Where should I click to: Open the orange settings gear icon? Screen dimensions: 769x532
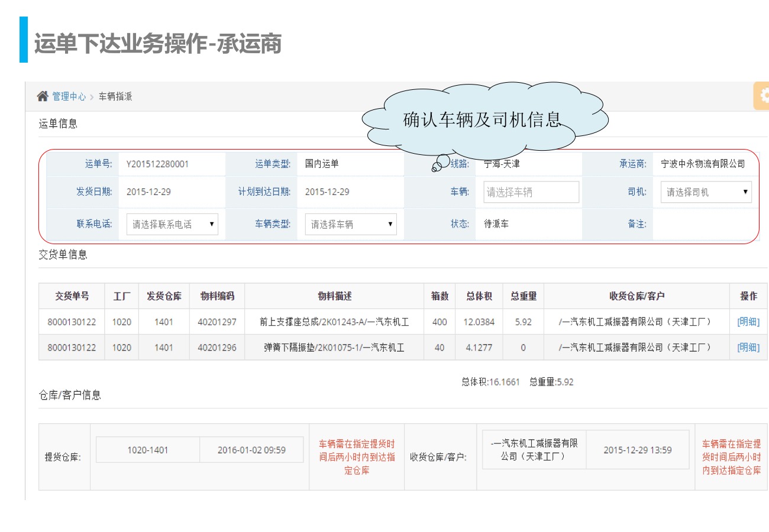762,96
